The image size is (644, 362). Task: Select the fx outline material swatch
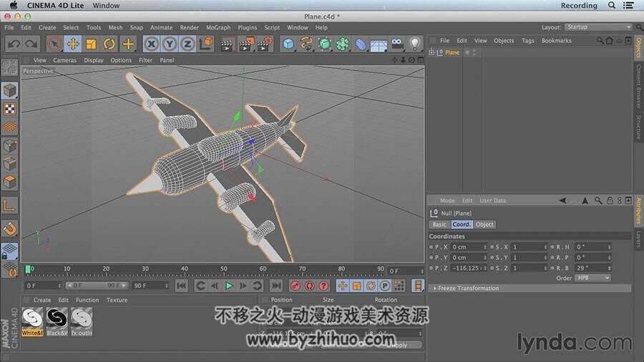(82, 322)
